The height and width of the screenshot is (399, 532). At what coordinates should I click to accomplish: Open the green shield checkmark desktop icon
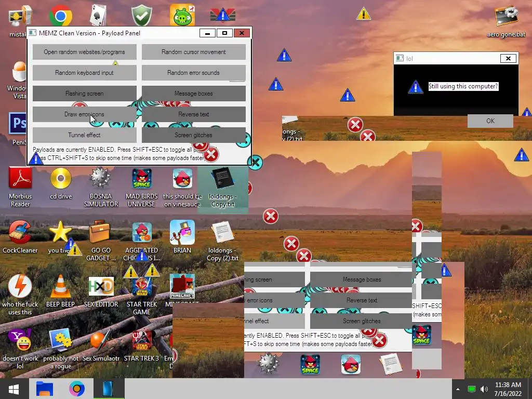pos(141,15)
